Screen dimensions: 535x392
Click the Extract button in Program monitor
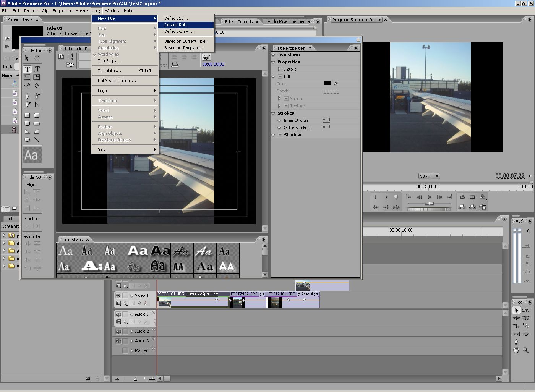472,207
